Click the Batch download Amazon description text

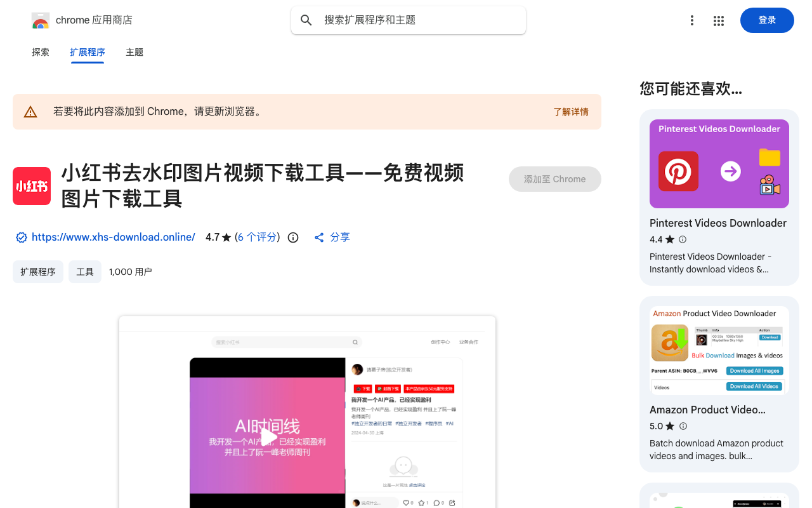click(x=716, y=450)
